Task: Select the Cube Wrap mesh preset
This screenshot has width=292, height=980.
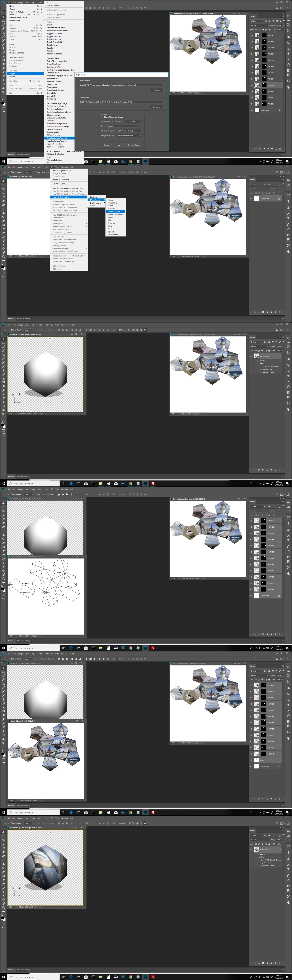Action: point(115,203)
